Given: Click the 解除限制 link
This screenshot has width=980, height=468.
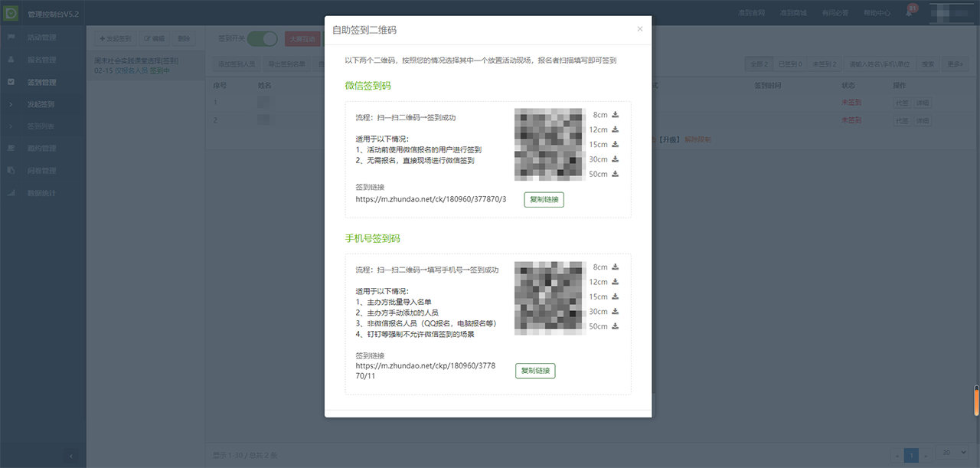Looking at the screenshot, I should 697,139.
